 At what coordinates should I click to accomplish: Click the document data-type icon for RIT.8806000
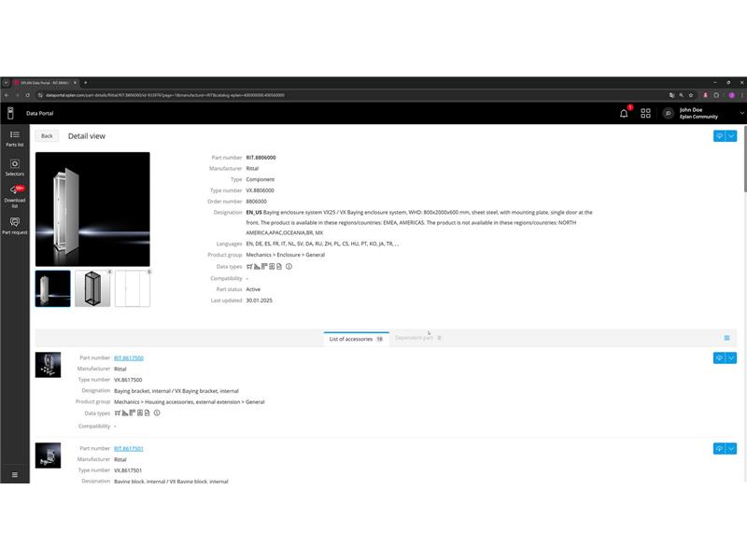tap(279, 267)
